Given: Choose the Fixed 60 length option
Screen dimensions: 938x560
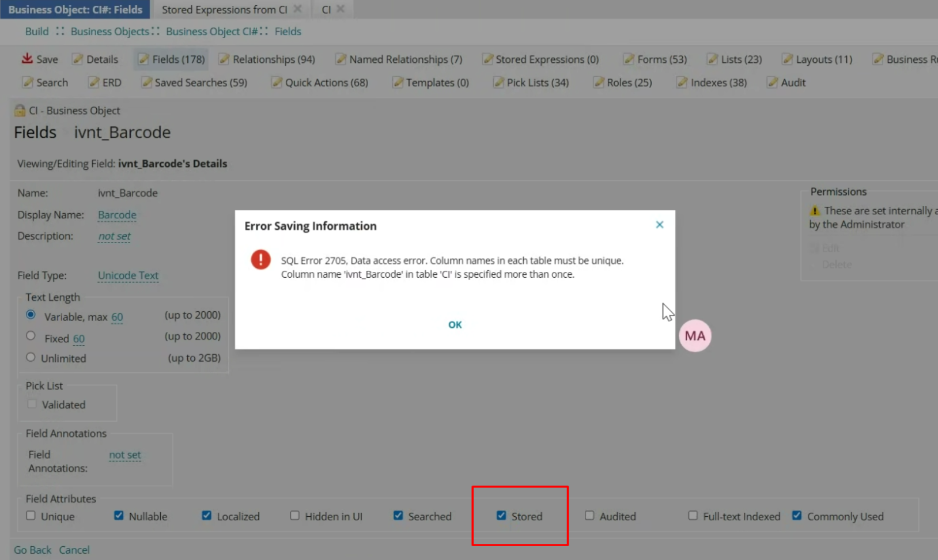Looking at the screenshot, I should pyautogui.click(x=31, y=335).
